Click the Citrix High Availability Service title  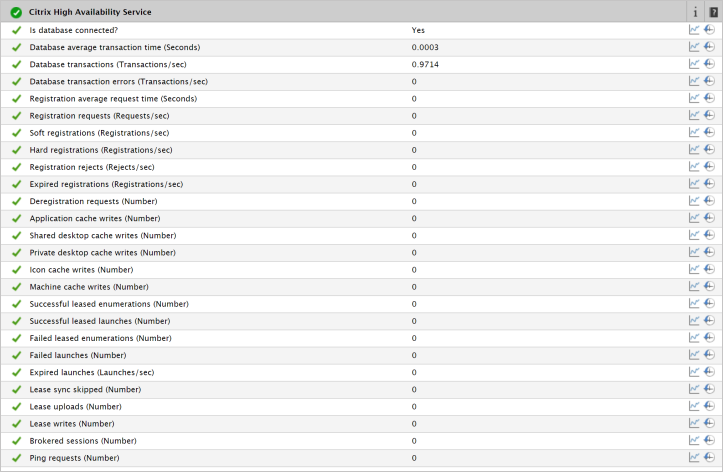point(90,12)
